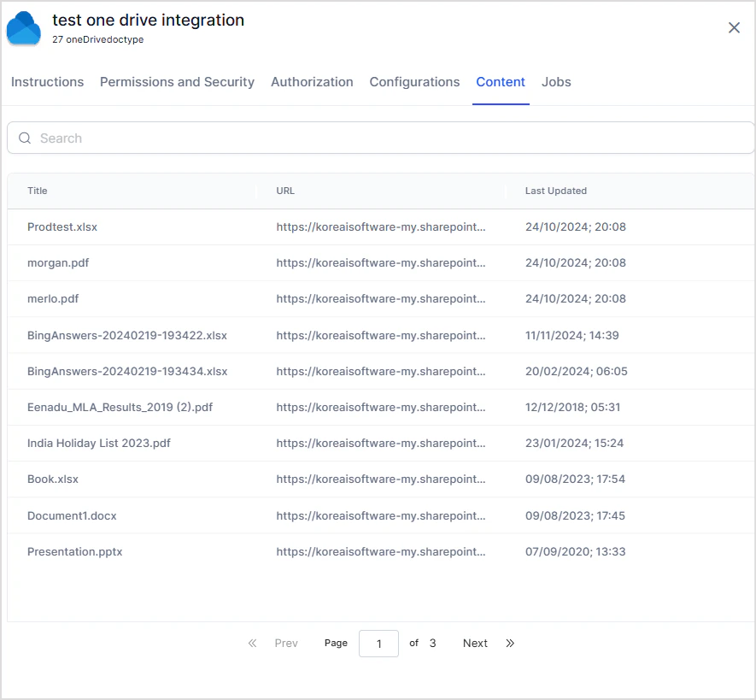Click date 11/11/2024; 14:39
The height and width of the screenshot is (700, 756).
pyautogui.click(x=571, y=335)
